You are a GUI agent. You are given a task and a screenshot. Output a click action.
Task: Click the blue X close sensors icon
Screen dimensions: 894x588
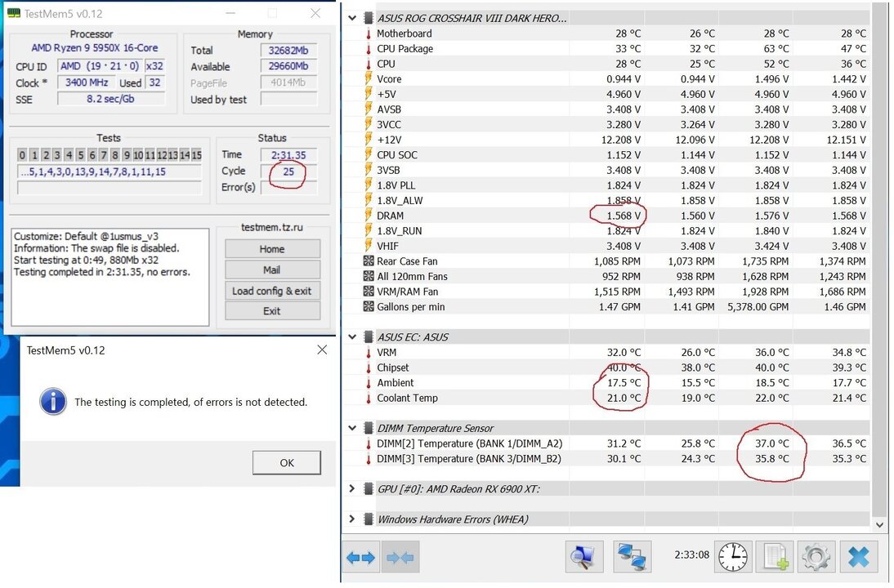pyautogui.click(x=858, y=557)
